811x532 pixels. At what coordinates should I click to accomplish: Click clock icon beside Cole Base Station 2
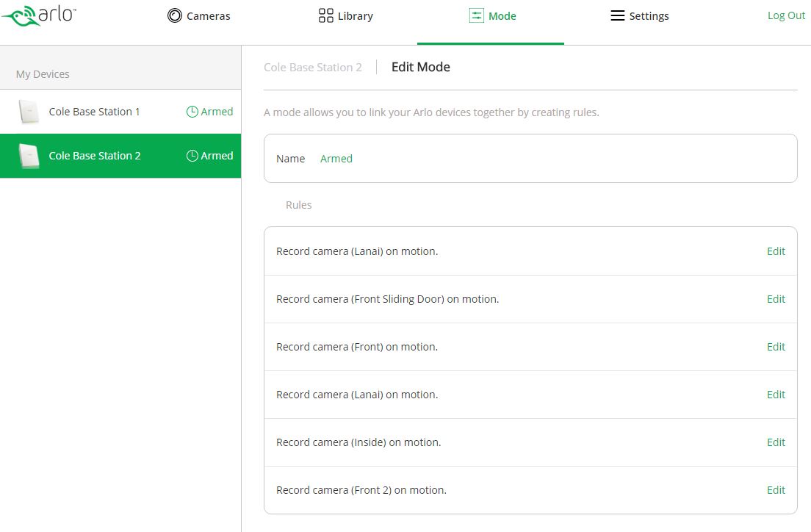(192, 156)
